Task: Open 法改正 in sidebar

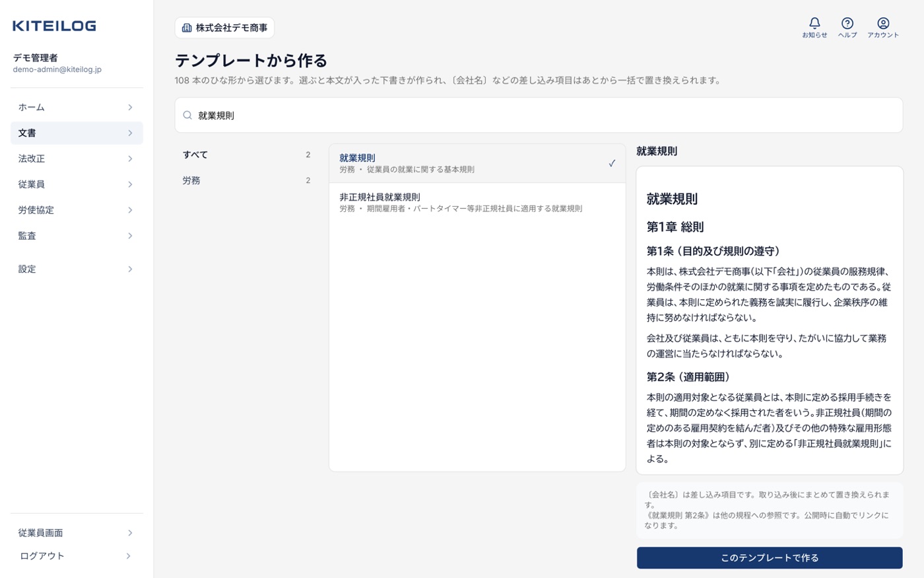Action: (x=77, y=159)
